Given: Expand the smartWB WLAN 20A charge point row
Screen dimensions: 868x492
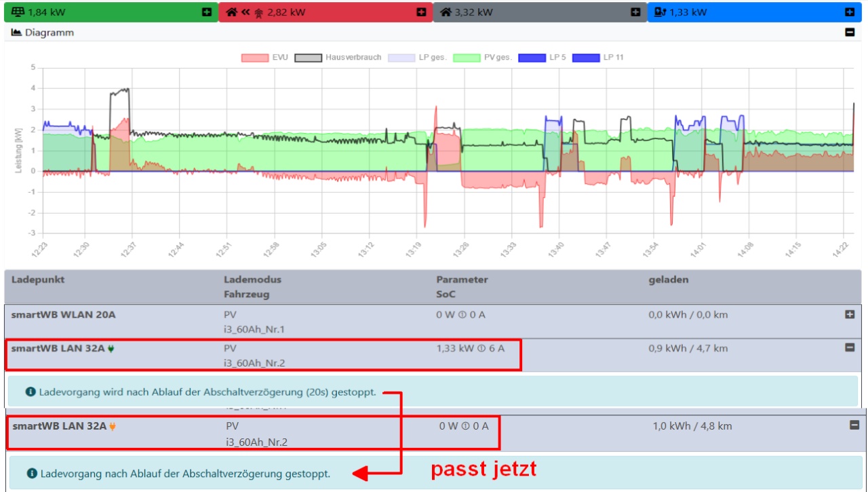Looking at the screenshot, I should 850,315.
